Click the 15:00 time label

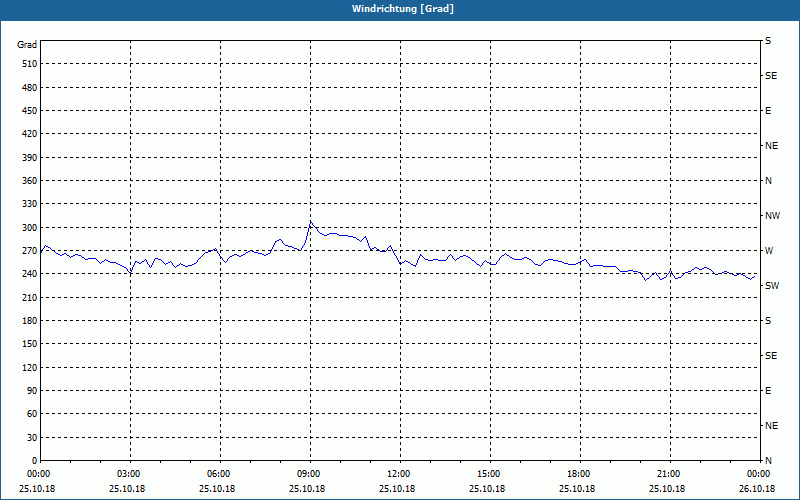(x=490, y=473)
